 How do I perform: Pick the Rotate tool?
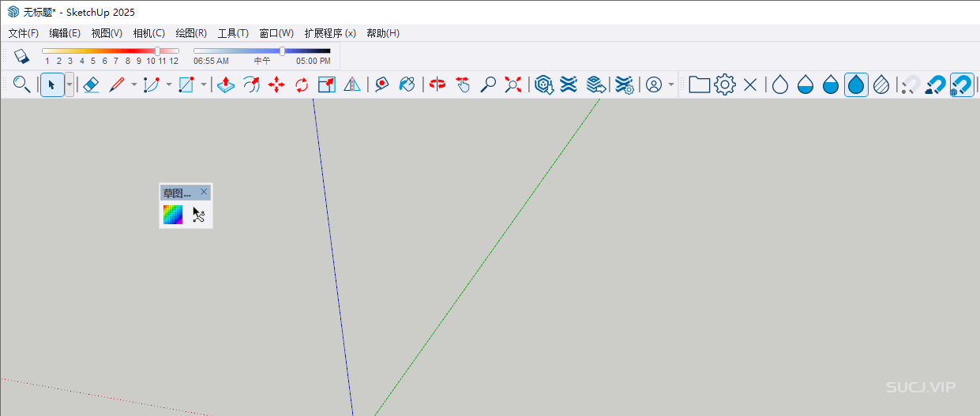302,84
